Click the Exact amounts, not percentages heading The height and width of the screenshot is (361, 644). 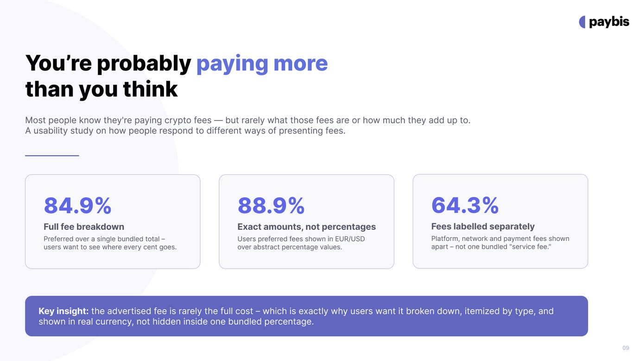(x=307, y=227)
